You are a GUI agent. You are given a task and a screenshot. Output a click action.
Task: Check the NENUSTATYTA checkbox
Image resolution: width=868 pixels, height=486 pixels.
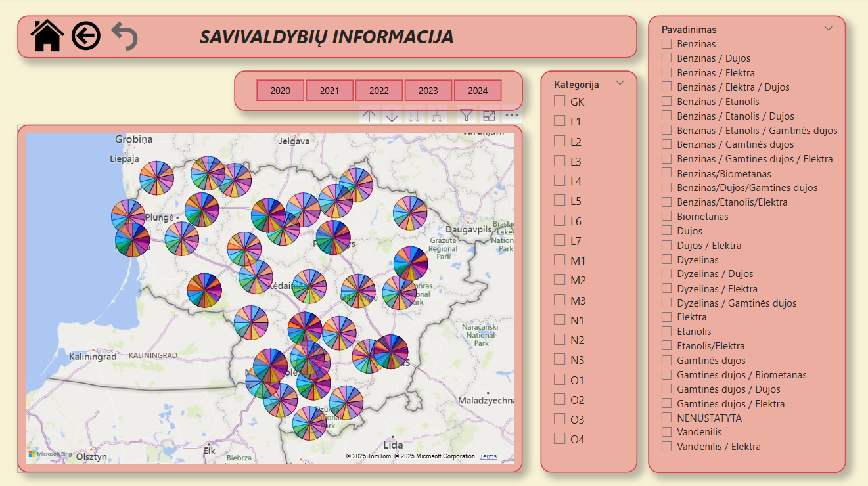pyautogui.click(x=667, y=418)
